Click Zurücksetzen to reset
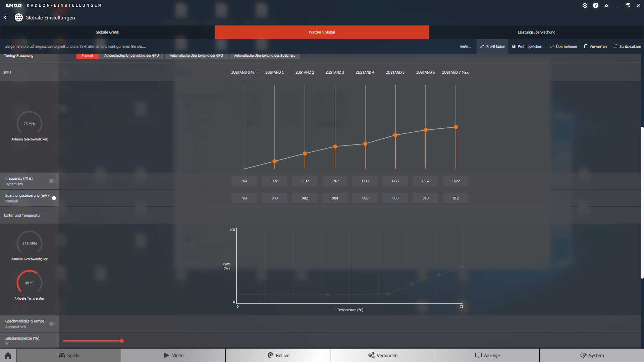 (627, 47)
